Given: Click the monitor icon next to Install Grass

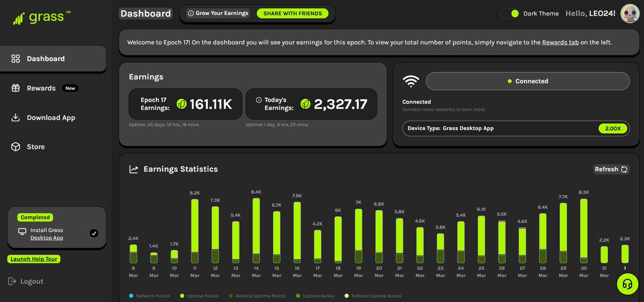Looking at the screenshot, I should coord(22,232).
